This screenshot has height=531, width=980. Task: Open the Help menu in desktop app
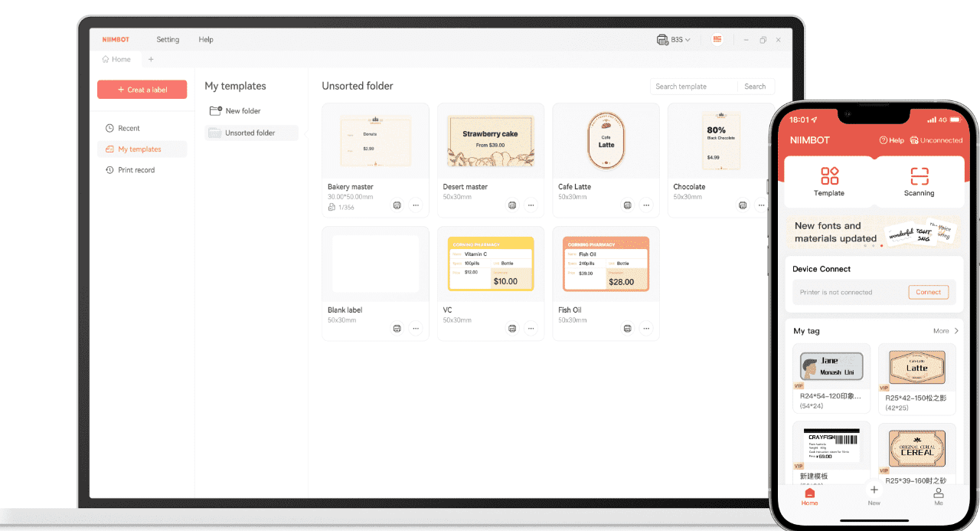tap(206, 40)
